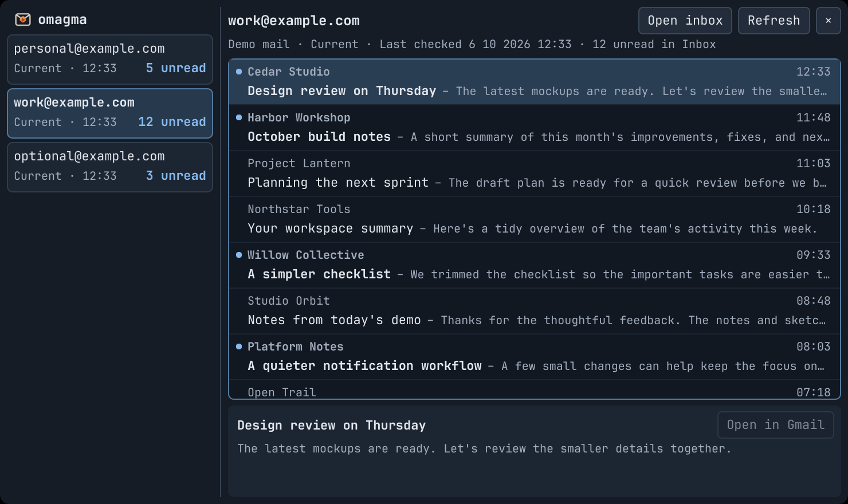Refresh the mail list
848x504 pixels.
coord(774,21)
